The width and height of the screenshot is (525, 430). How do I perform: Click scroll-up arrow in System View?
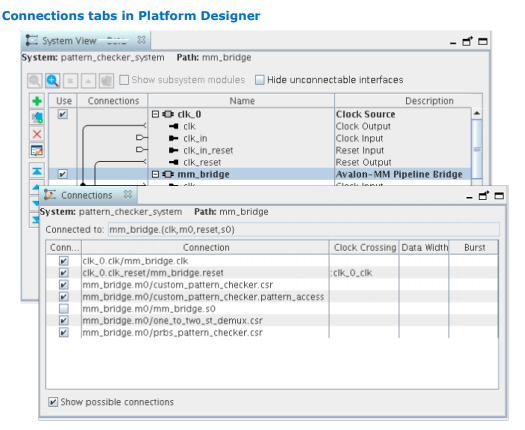[477, 113]
